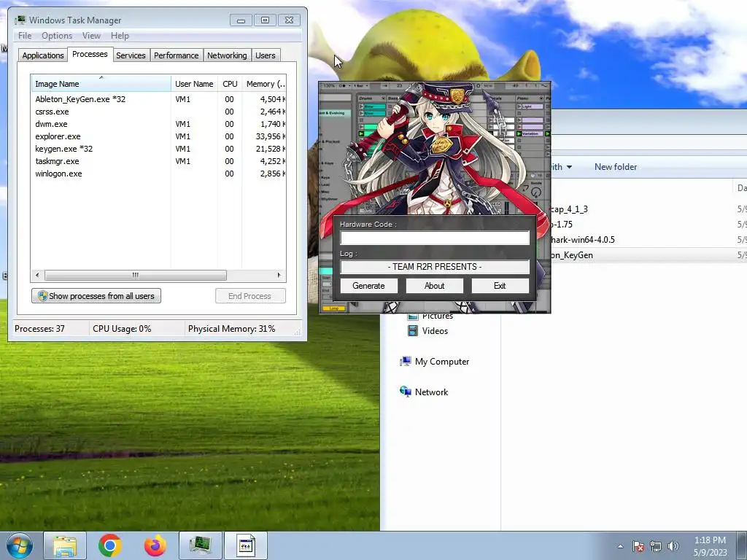The height and width of the screenshot is (560, 747).
Task: Show hidden tray icons arrow
Action: pos(620,546)
